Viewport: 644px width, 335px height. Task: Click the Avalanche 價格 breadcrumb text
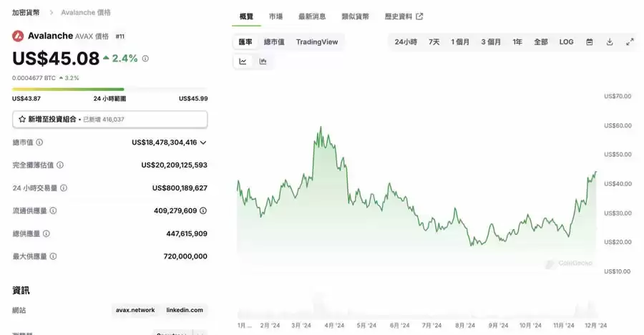[86, 12]
